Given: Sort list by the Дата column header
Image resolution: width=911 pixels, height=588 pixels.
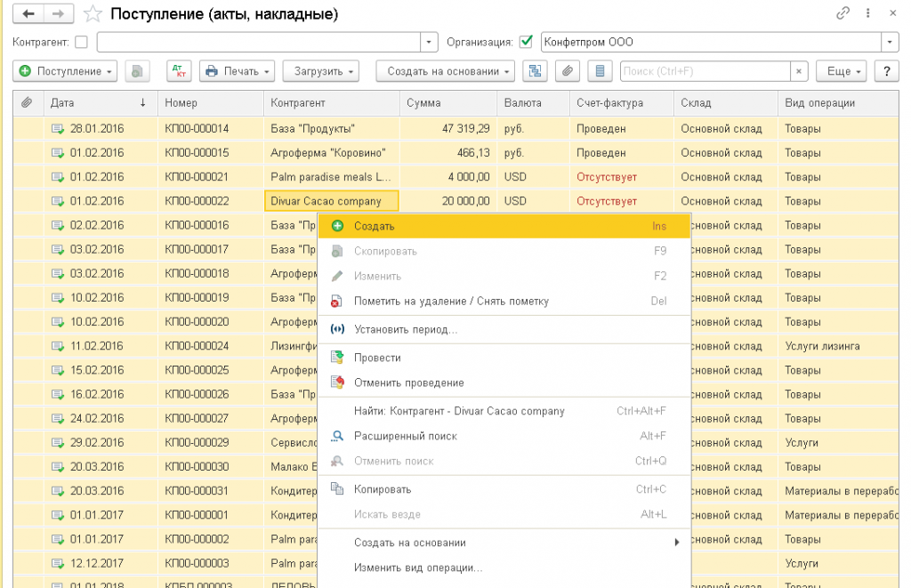Looking at the screenshot, I should pyautogui.click(x=101, y=103).
